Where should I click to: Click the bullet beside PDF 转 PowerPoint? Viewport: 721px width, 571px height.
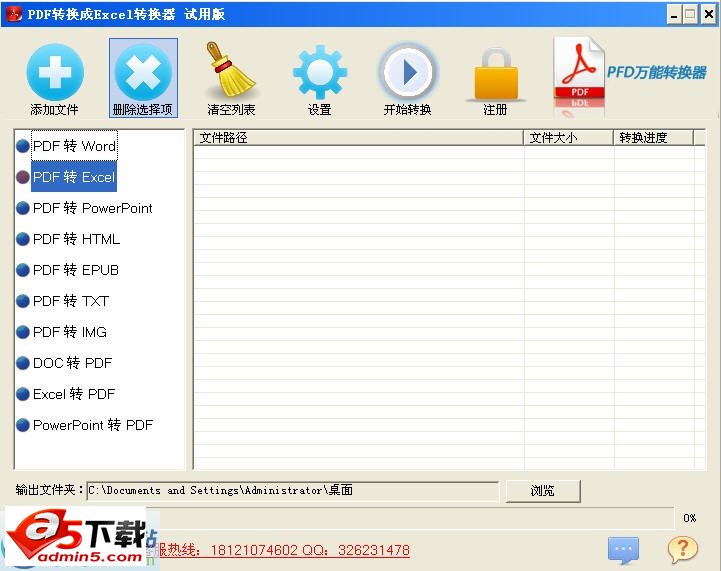23,208
